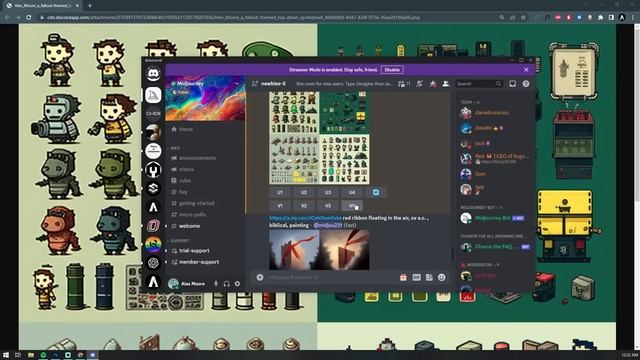Open the sticker picker icon
The image size is (640, 360).
429,278
